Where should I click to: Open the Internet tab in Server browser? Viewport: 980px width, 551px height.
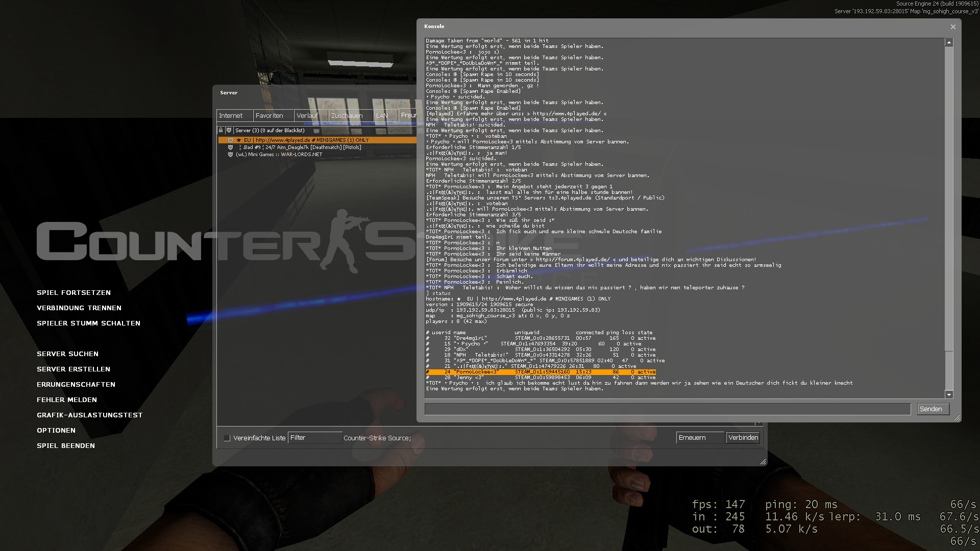[234, 116]
